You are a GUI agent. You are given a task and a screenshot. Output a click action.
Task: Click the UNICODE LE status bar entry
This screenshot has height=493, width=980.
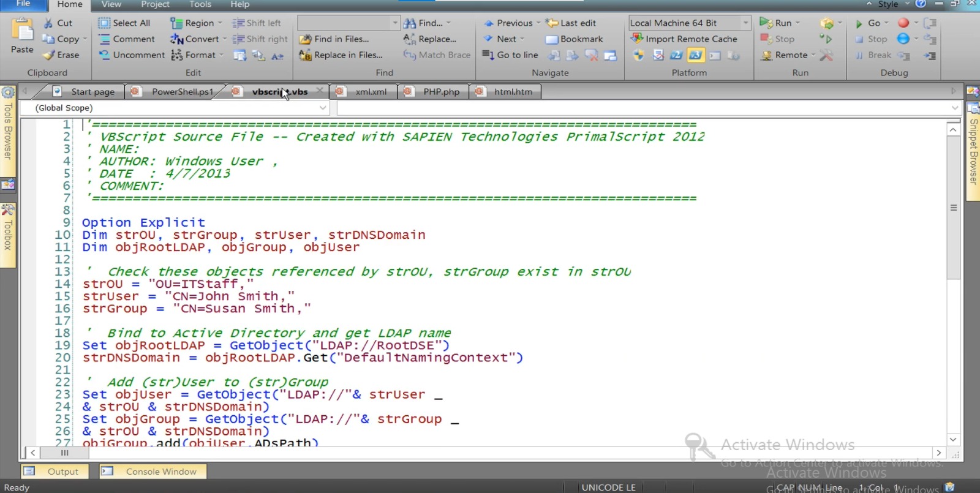point(609,487)
